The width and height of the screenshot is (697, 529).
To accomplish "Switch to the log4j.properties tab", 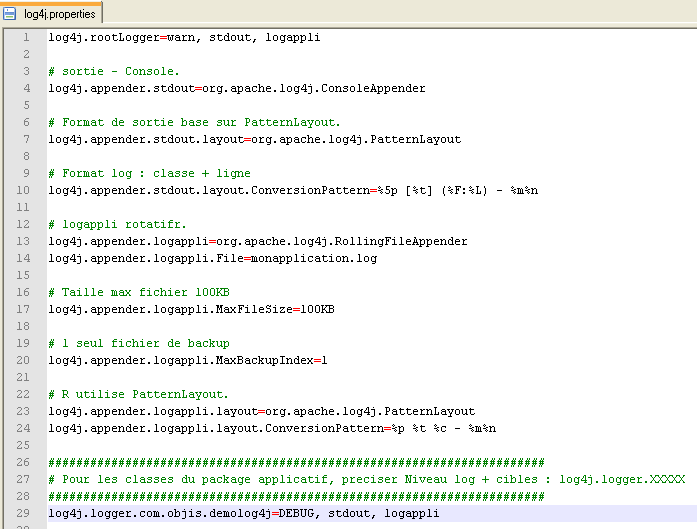I will pyautogui.click(x=58, y=13).
